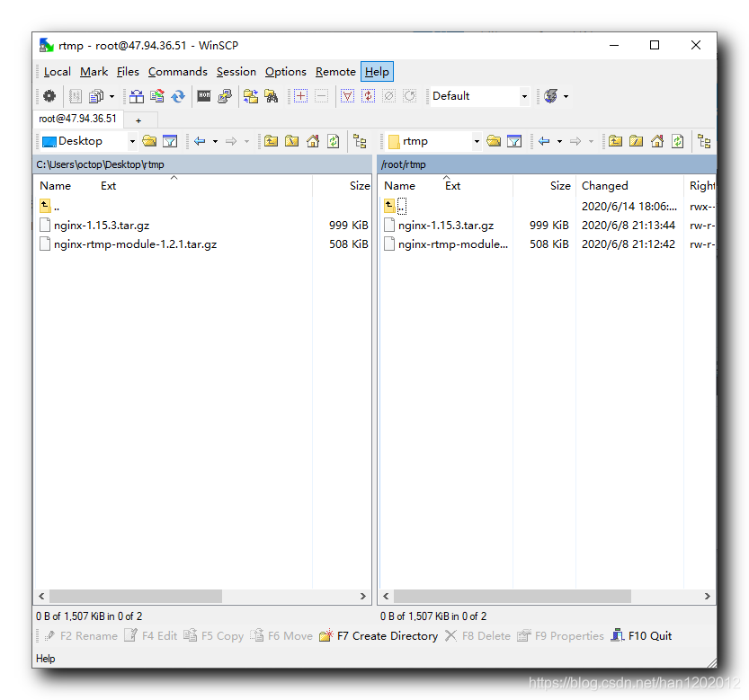The image size is (749, 700).
Task: Open the Session menu
Action: coord(236,72)
